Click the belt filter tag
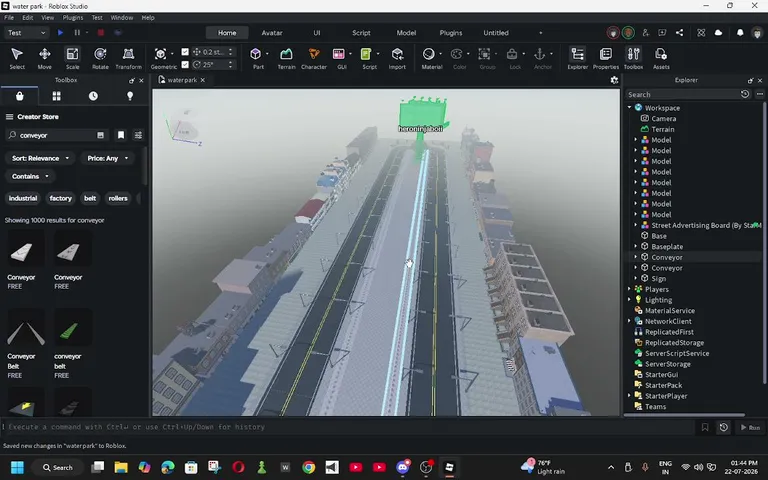Screen dimensions: 768x480 tap(90, 198)
